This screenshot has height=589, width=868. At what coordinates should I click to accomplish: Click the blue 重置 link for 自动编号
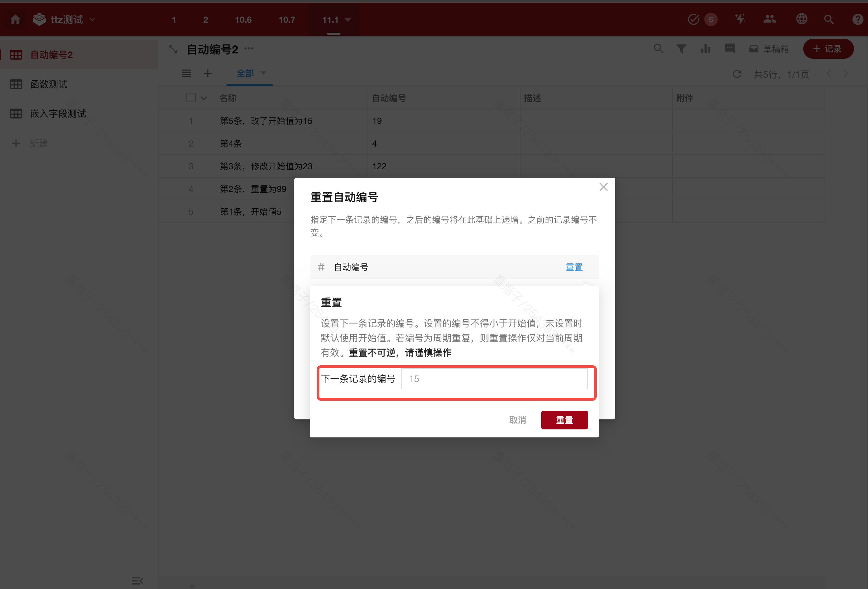tap(574, 267)
